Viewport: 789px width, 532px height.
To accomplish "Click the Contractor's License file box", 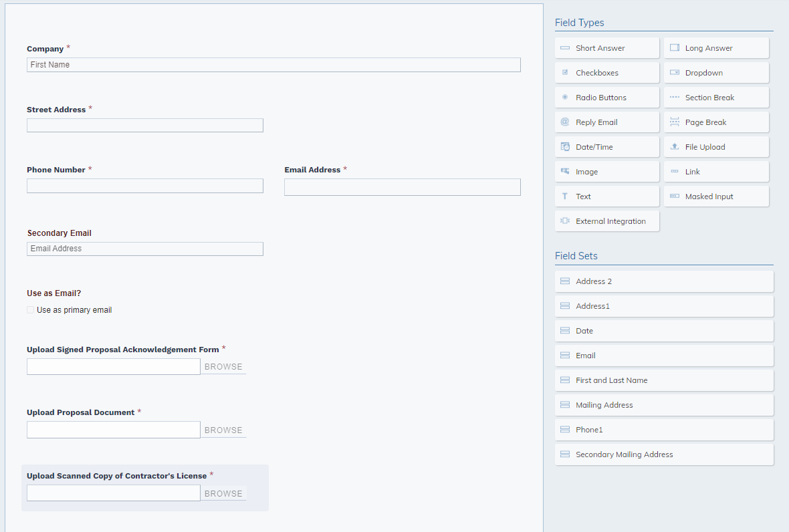I will 113,493.
